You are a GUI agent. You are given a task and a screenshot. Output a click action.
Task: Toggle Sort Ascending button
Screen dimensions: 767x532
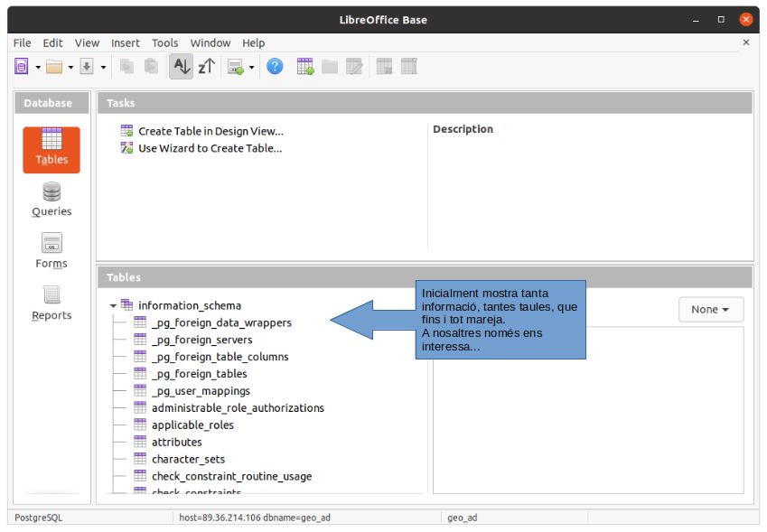(x=182, y=67)
